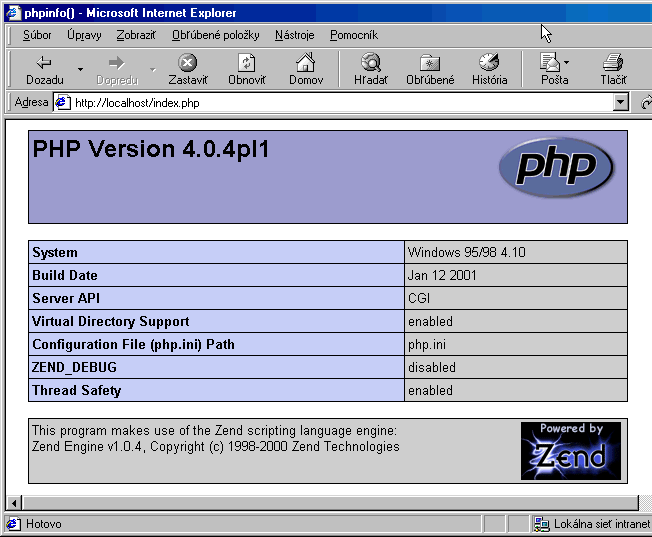The width and height of the screenshot is (652, 537).
Task: Click the ZEND_DEBUG label
Action: 74,367
